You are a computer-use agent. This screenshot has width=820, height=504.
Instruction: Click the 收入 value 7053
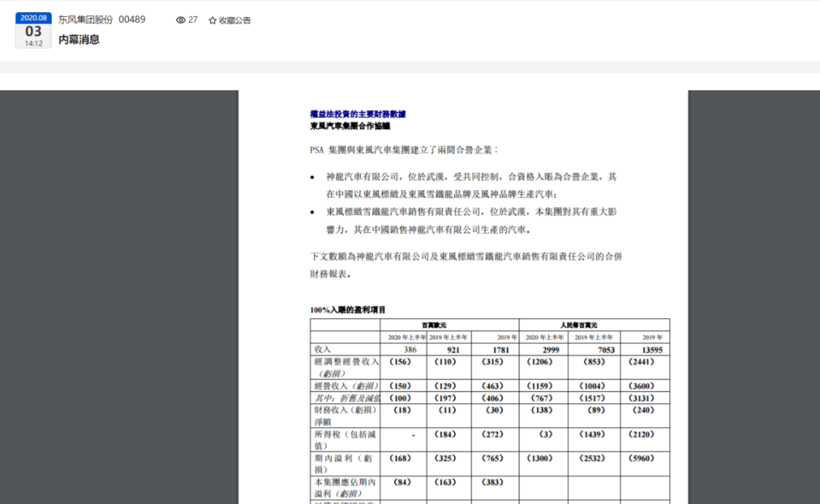coord(606,350)
